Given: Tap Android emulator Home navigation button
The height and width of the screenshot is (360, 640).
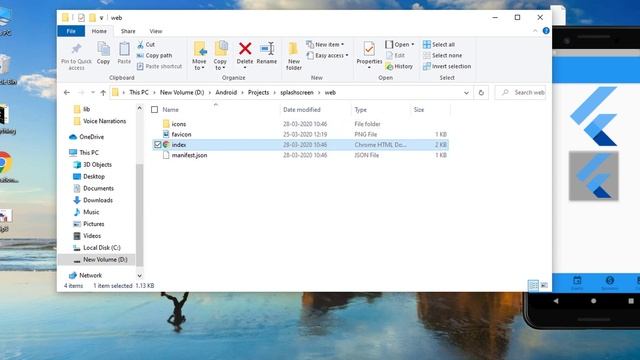Looking at the screenshot, I should pyautogui.click(x=593, y=301).
